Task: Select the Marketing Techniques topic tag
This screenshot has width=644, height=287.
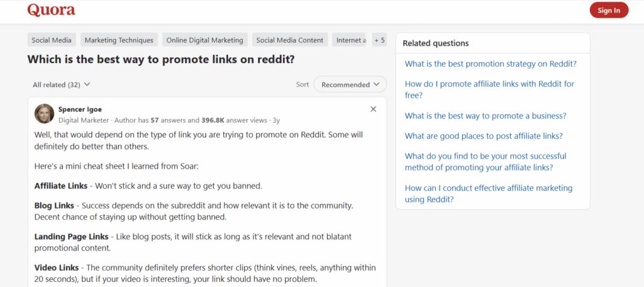Action: tap(119, 40)
